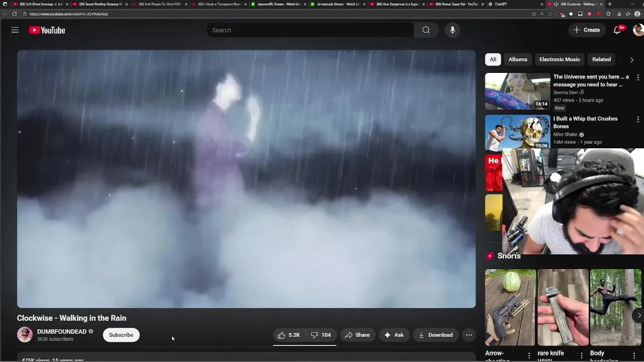Open options for the rare knife Short

click(x=582, y=355)
